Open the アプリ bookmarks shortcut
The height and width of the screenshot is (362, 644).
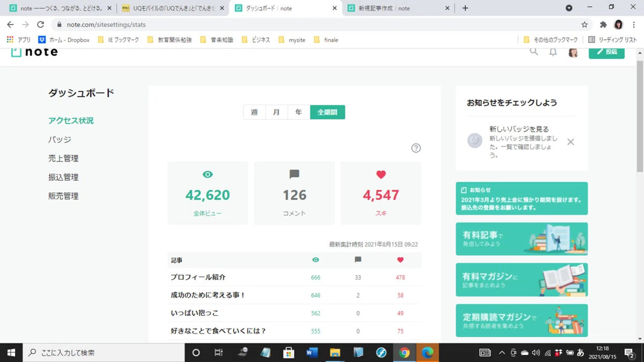(19, 40)
